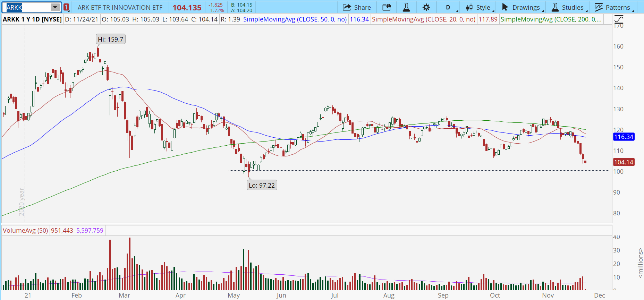This screenshot has height=300, width=644.
Task: Click the red symbol link number 1 icon
Action: [x=66, y=7]
